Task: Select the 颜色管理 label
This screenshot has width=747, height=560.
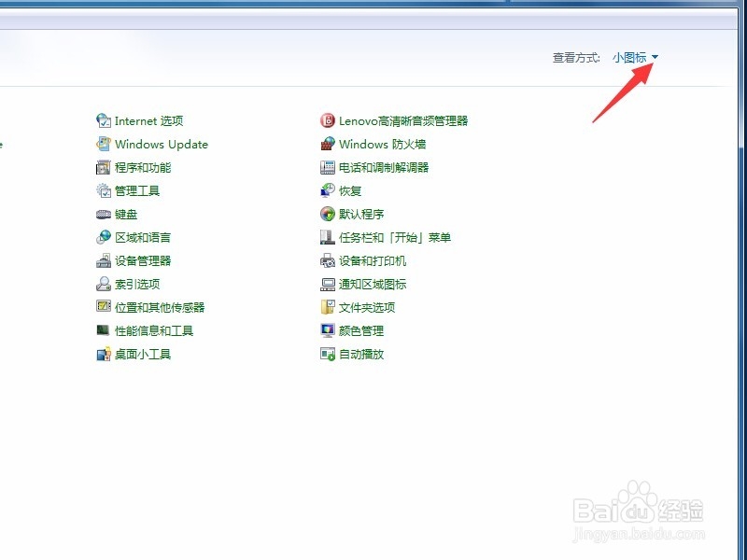Action: point(361,331)
